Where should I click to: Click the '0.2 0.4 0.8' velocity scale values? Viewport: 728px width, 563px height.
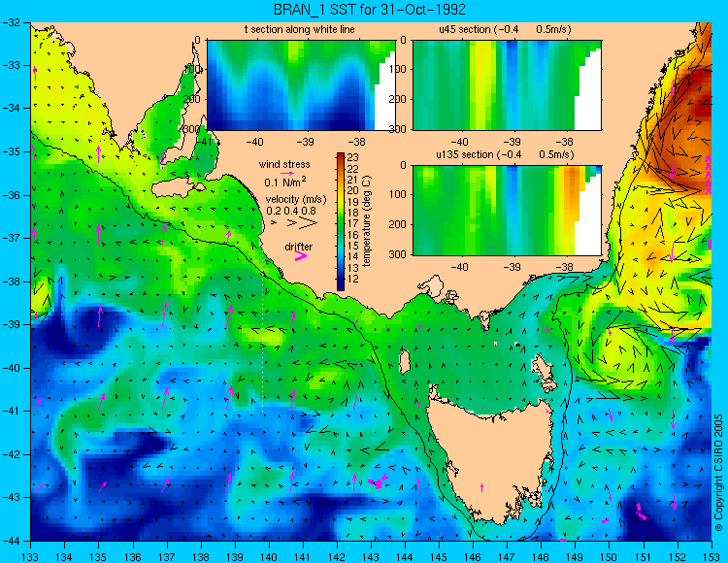(291, 212)
